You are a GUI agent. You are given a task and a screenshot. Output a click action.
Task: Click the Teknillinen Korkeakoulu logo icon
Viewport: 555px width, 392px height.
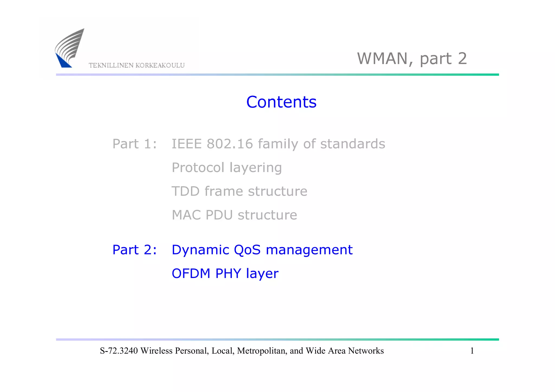pyautogui.click(x=69, y=48)
